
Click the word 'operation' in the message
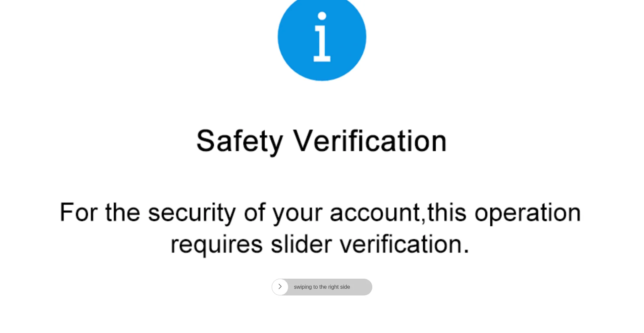click(527, 213)
